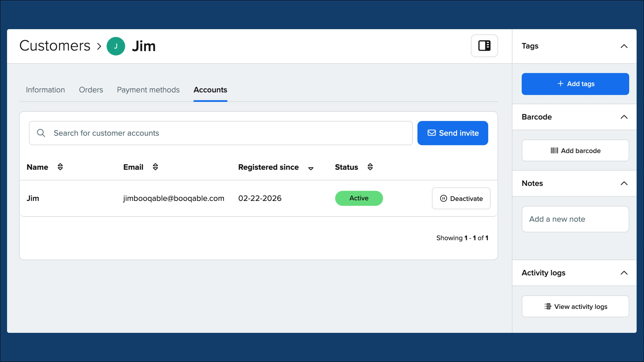Click the search magnifier icon
This screenshot has width=644, height=362.
point(41,133)
